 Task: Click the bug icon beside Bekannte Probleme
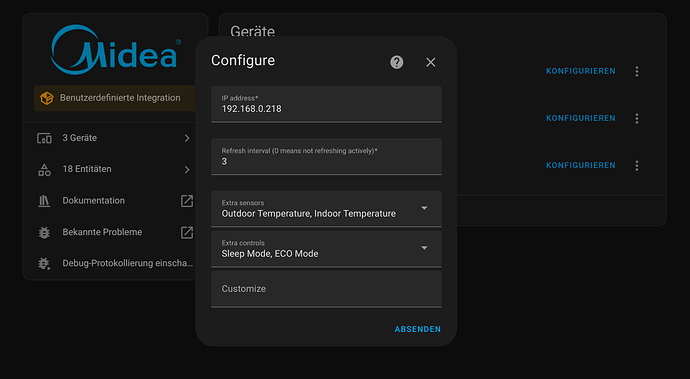[x=44, y=232]
